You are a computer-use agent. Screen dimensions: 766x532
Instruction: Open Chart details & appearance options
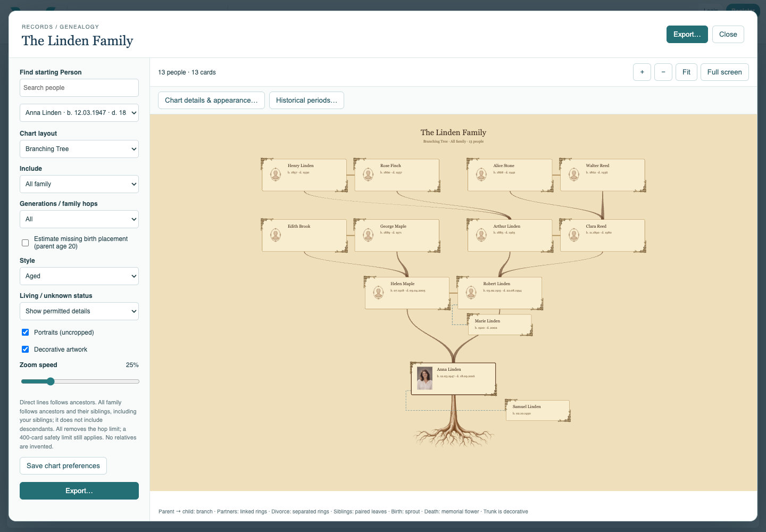click(x=211, y=100)
